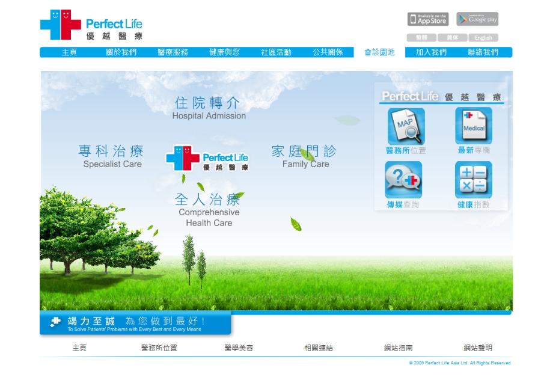
Task: Switch language to 简体
Action: pos(452,38)
